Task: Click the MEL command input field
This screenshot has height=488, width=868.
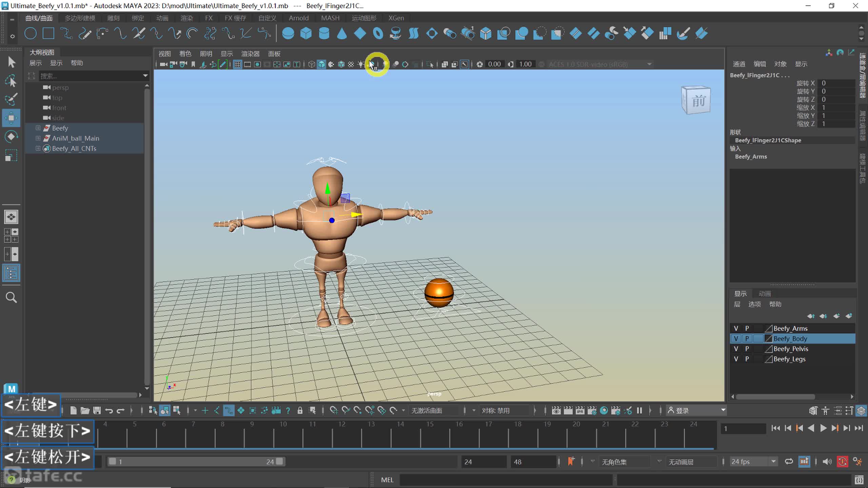Action: point(506,480)
